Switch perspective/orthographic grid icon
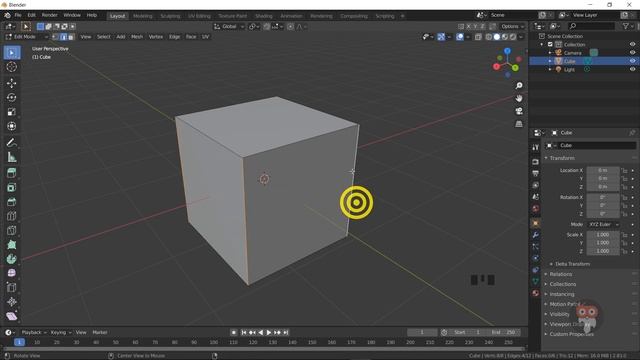The image size is (640, 360). pyautogui.click(x=519, y=124)
